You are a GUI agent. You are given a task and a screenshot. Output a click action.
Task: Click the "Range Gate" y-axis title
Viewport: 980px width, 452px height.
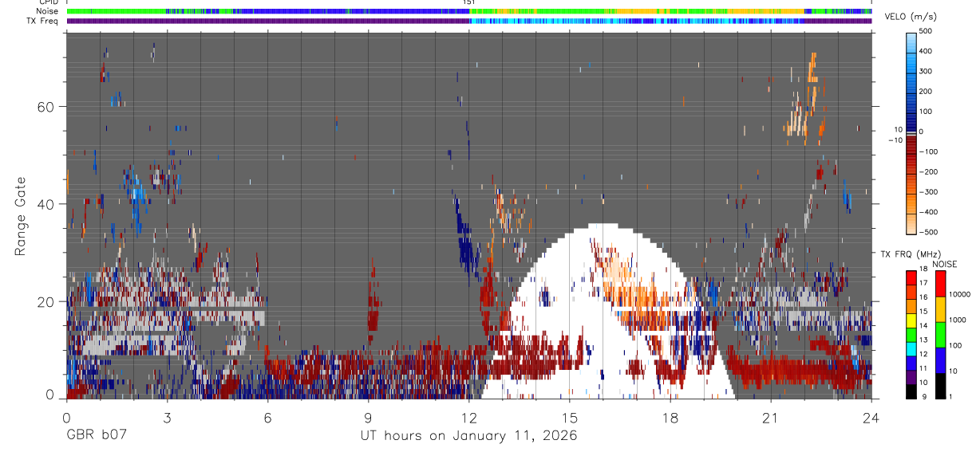(22, 216)
